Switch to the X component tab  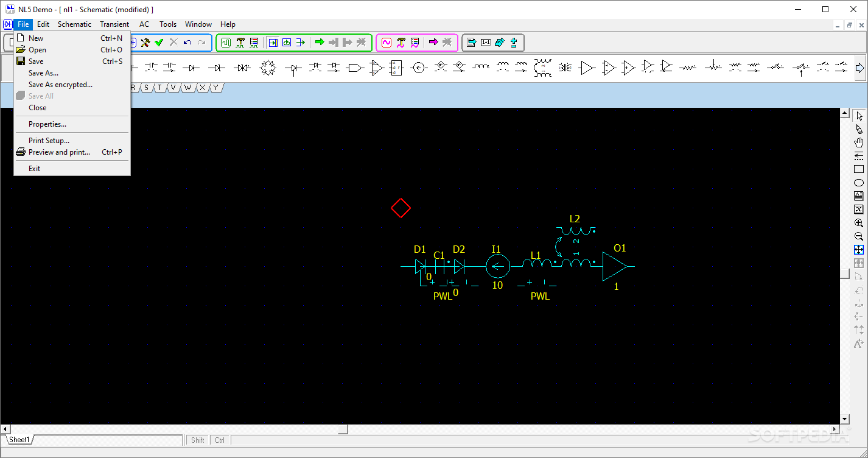pos(202,88)
